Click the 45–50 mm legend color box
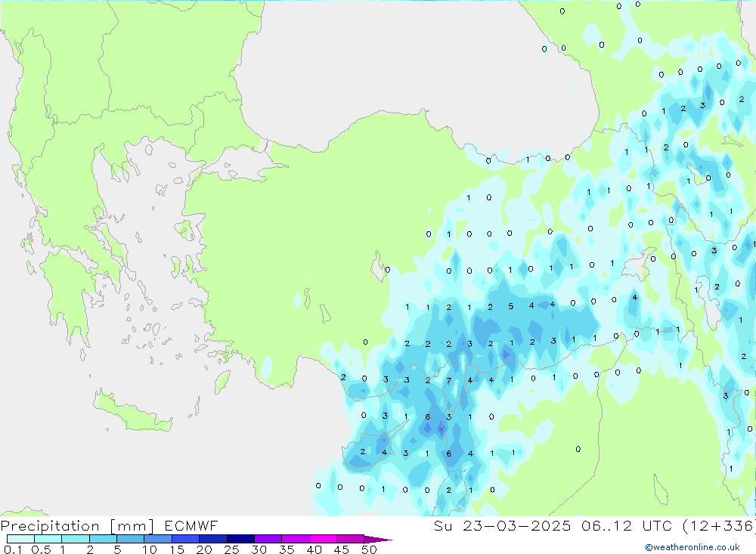This screenshot has height=554, width=756. [x=350, y=539]
